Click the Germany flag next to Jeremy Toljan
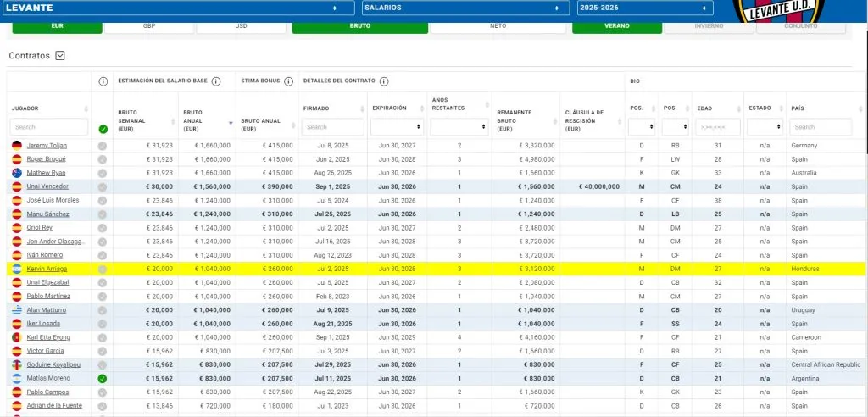The height and width of the screenshot is (417, 868). (17, 146)
